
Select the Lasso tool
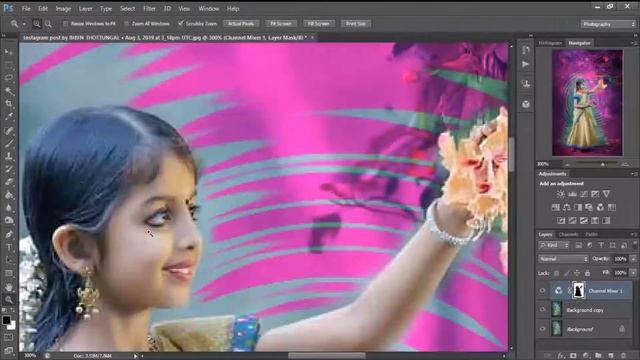tap(9, 78)
